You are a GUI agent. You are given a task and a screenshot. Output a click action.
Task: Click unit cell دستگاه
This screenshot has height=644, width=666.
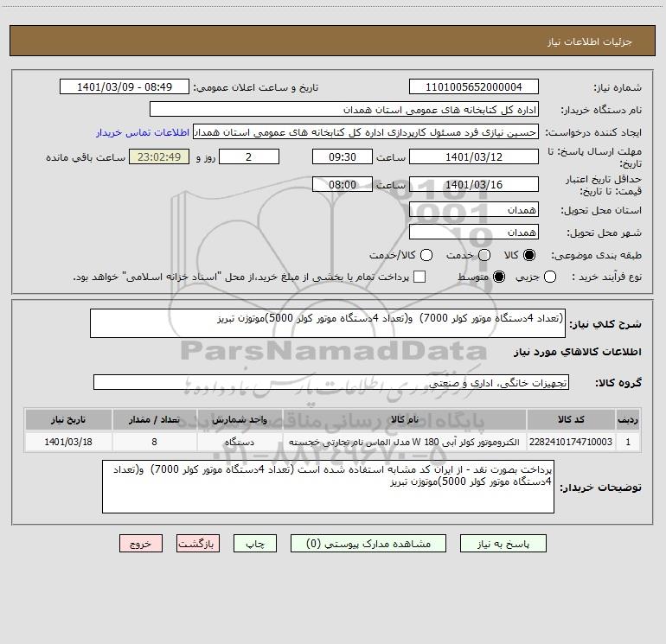point(240,442)
